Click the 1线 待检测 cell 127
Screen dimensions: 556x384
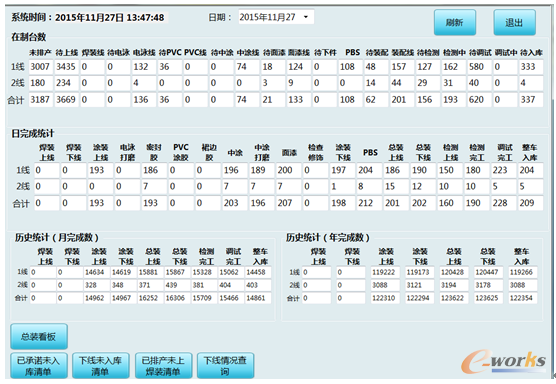(428, 67)
